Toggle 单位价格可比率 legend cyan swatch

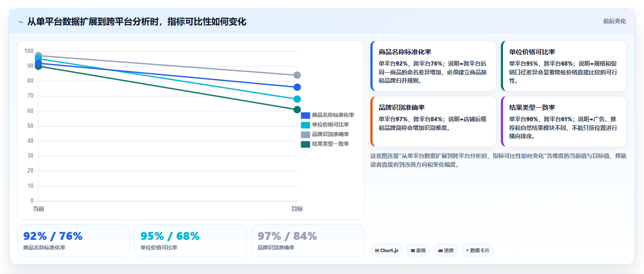[x=306, y=125]
